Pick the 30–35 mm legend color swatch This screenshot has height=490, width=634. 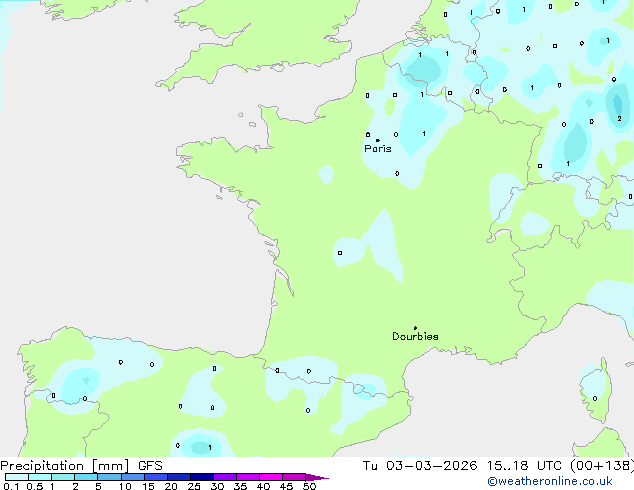click(x=224, y=477)
